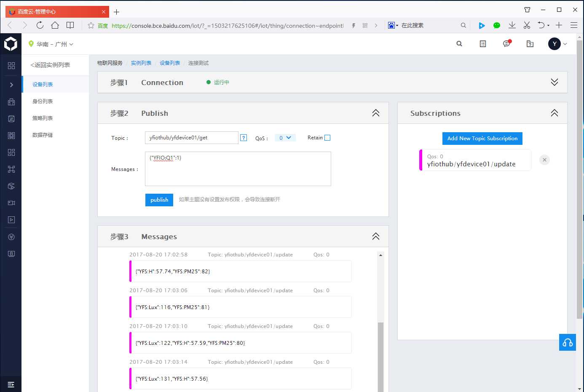Click the messages panel scrollbar thumb

pyautogui.click(x=380, y=357)
